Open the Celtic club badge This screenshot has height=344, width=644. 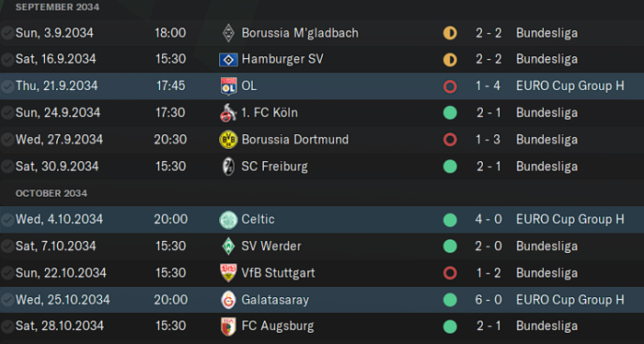coord(228,220)
